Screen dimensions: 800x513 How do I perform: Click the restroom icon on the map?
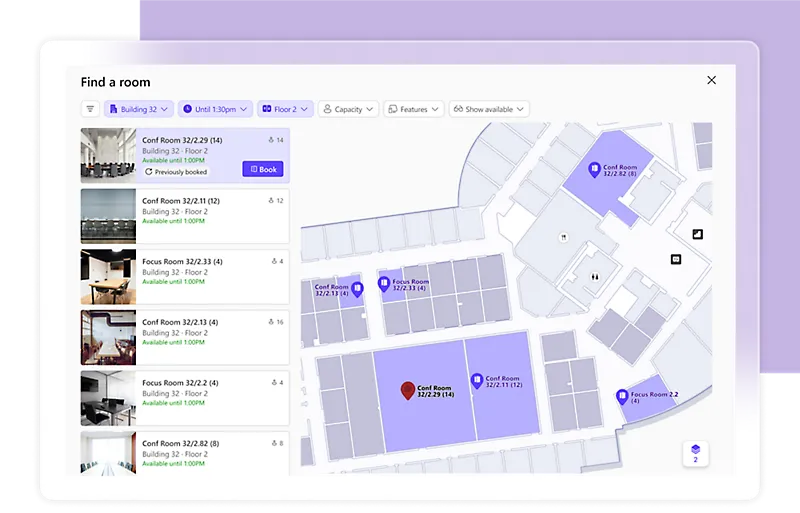coord(594,277)
